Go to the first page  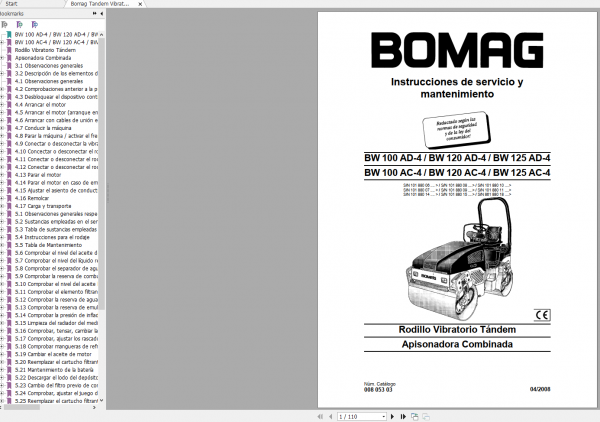[x=320, y=416]
